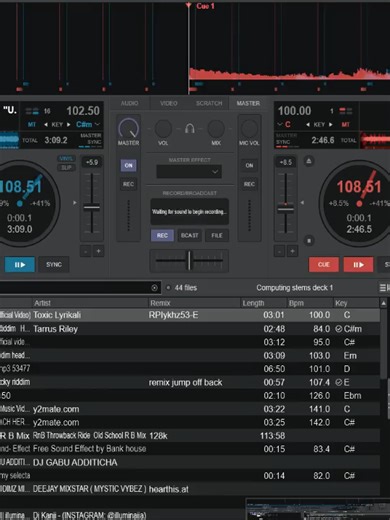
Task: Select the DJ GABU ADDITICHA row
Action: pyautogui.click(x=190, y=462)
